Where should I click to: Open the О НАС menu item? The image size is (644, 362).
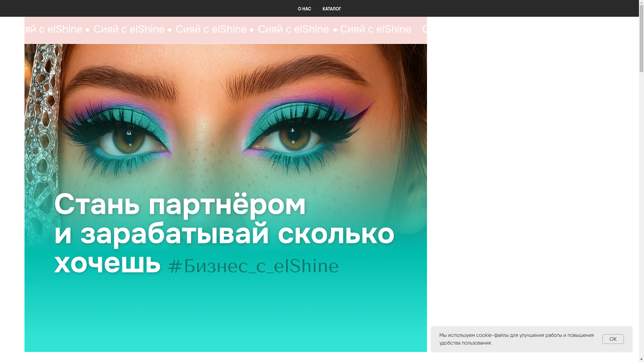click(x=304, y=9)
